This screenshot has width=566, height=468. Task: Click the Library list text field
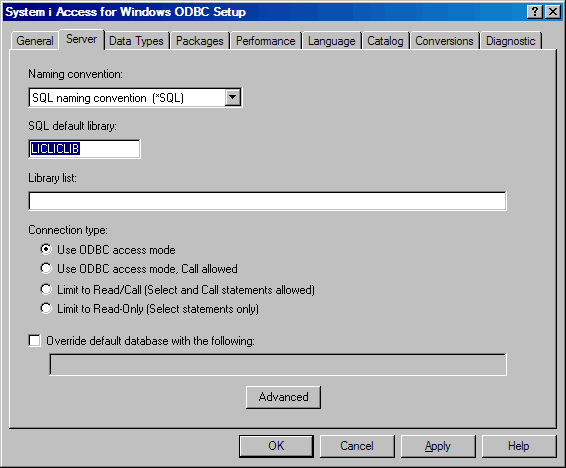tap(267, 201)
